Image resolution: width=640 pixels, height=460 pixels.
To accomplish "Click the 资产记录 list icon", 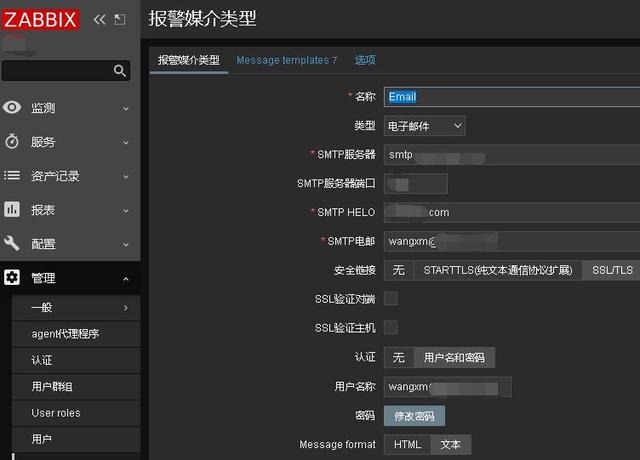I will pyautogui.click(x=12, y=176).
